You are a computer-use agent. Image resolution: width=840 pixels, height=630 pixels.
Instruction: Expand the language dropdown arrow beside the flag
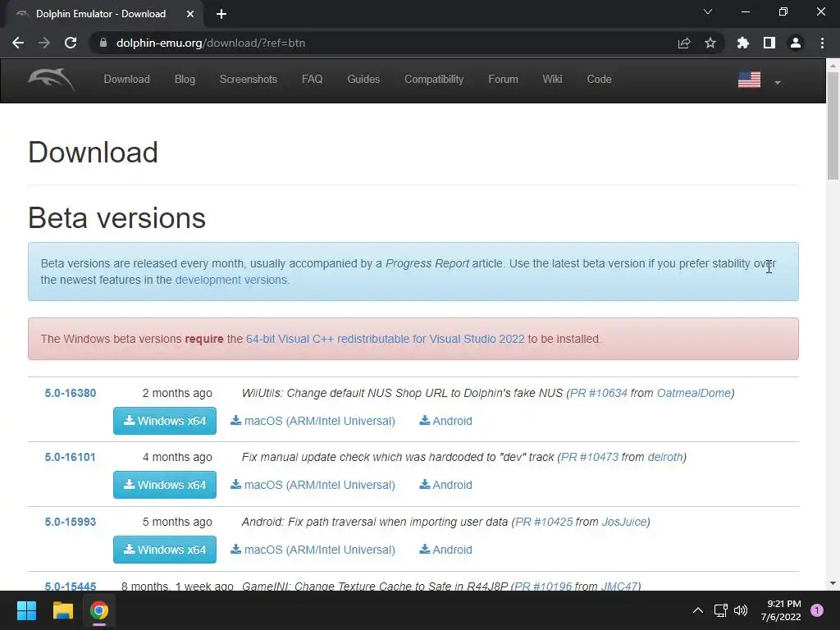coord(778,83)
